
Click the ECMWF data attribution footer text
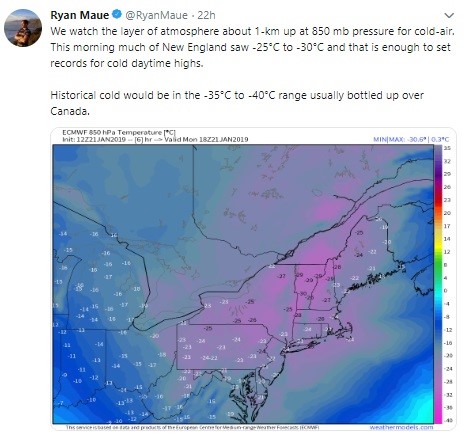192,427
